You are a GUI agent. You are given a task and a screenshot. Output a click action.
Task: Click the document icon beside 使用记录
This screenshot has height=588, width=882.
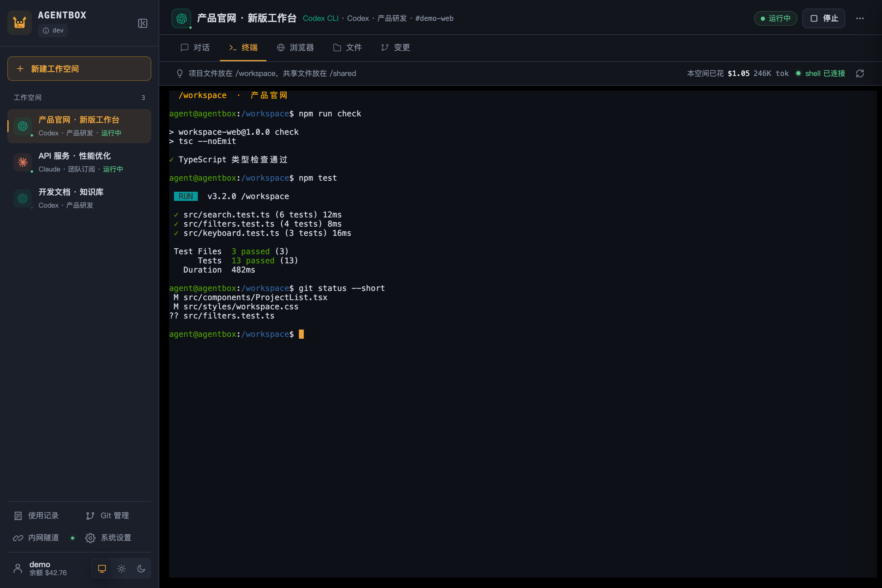pyautogui.click(x=18, y=516)
